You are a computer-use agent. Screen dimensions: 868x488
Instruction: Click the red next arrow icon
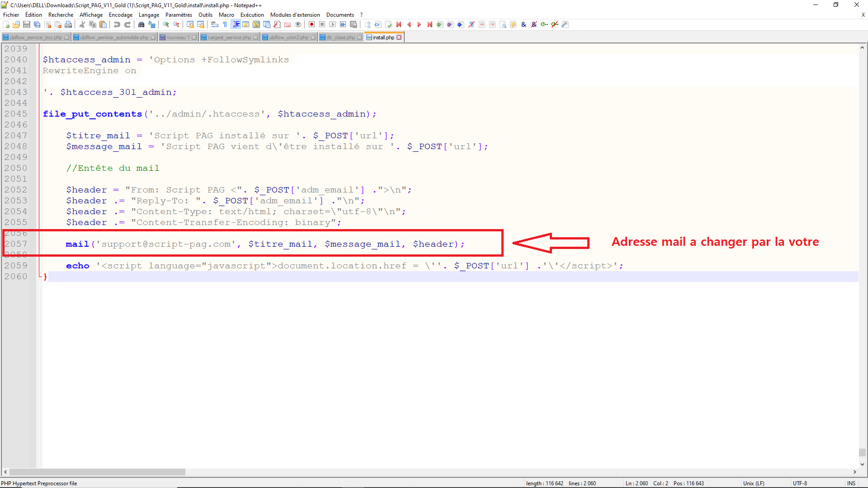(419, 24)
